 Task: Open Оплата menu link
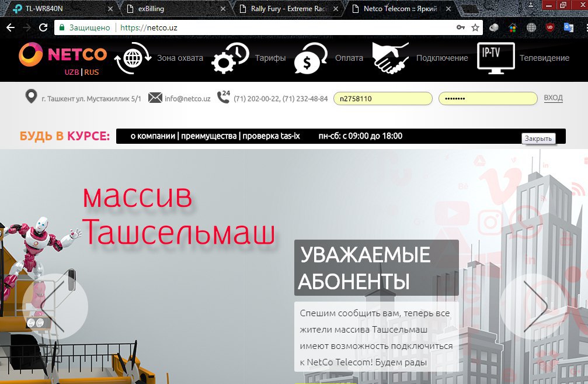(349, 58)
